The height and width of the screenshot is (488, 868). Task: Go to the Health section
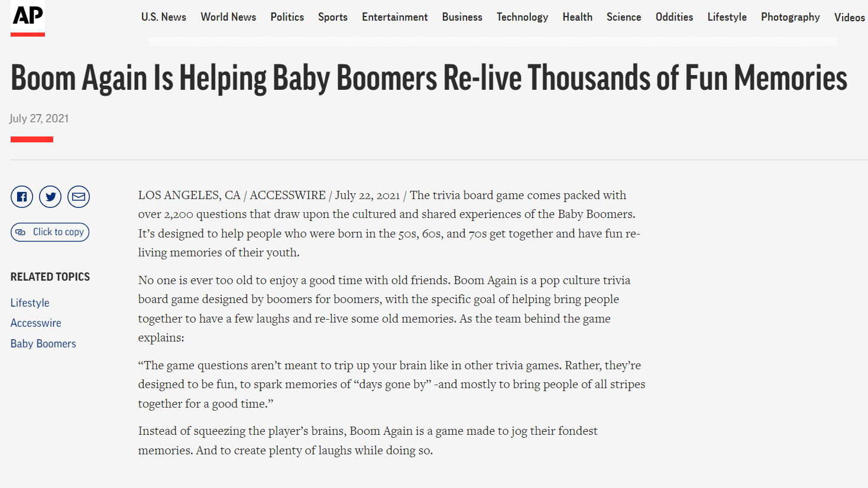(578, 17)
